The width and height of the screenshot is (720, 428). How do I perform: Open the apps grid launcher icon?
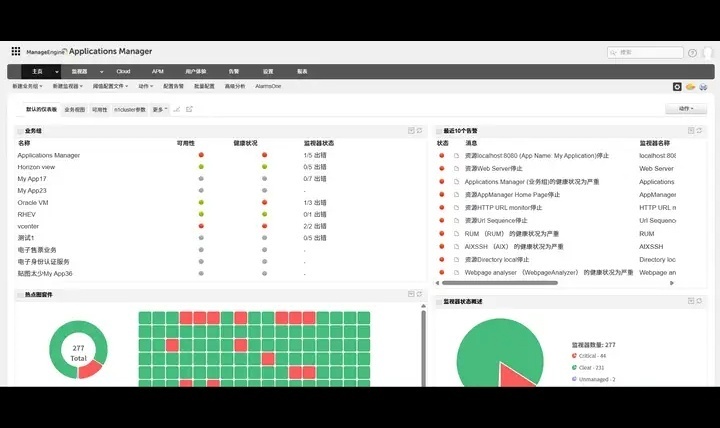tap(16, 51)
